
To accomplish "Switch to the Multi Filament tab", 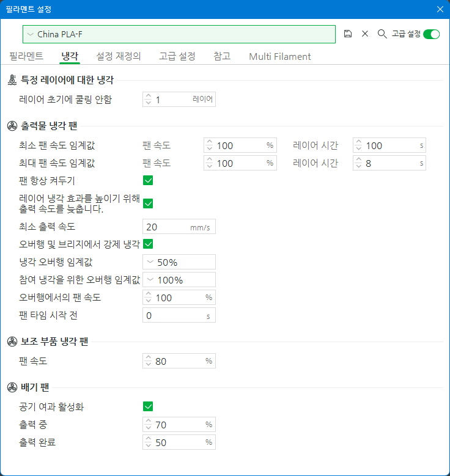I will [x=280, y=56].
